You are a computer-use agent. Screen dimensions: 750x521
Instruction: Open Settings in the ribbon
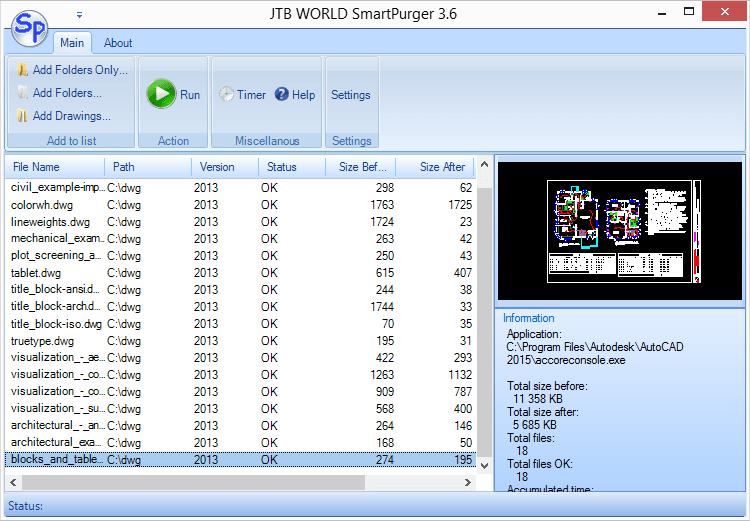point(351,95)
